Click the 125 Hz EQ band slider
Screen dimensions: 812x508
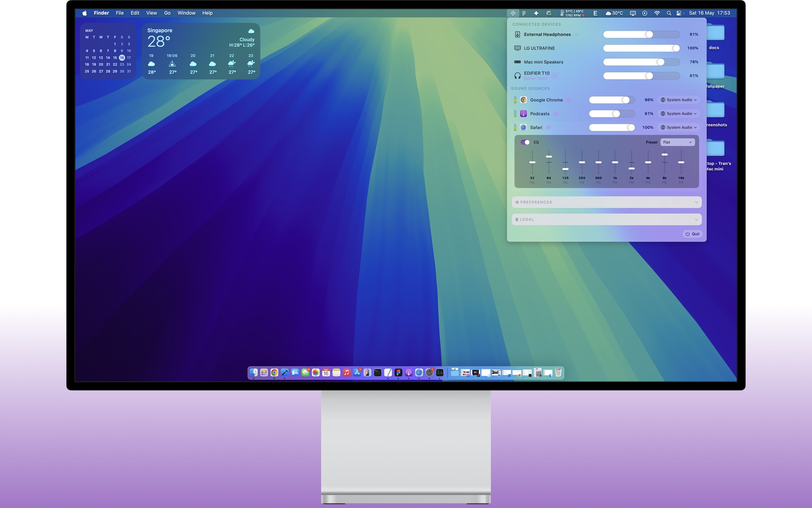point(565,163)
